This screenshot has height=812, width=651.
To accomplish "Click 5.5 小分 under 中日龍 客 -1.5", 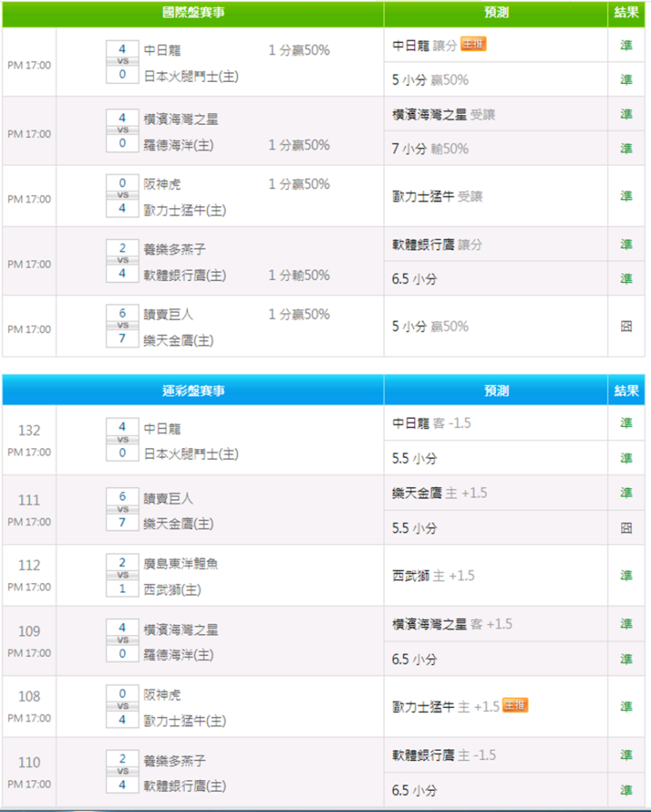I will pos(415,458).
